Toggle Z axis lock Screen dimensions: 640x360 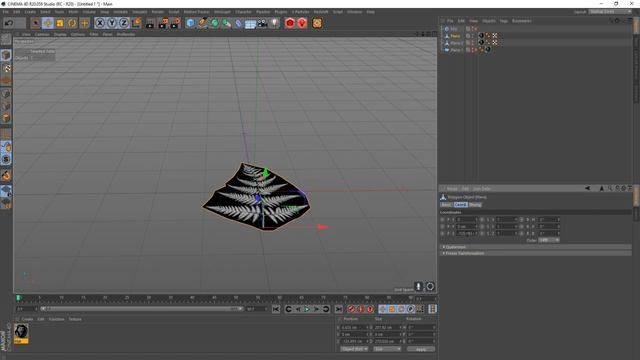point(124,23)
